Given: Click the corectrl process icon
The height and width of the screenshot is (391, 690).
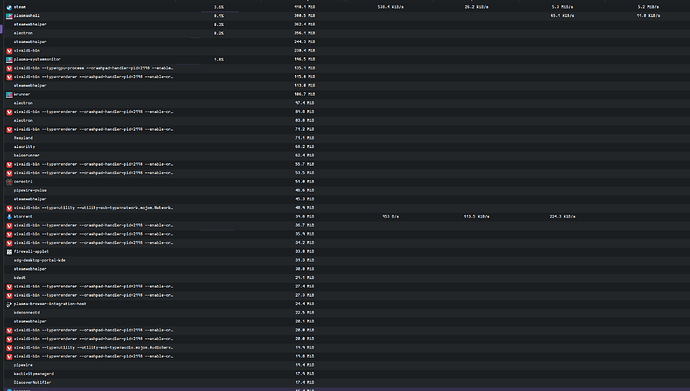Looking at the screenshot, I should click(x=9, y=182).
